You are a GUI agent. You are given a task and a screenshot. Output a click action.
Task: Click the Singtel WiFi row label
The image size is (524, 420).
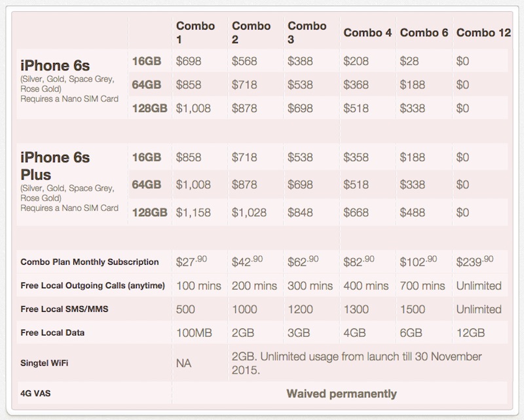[x=46, y=364]
